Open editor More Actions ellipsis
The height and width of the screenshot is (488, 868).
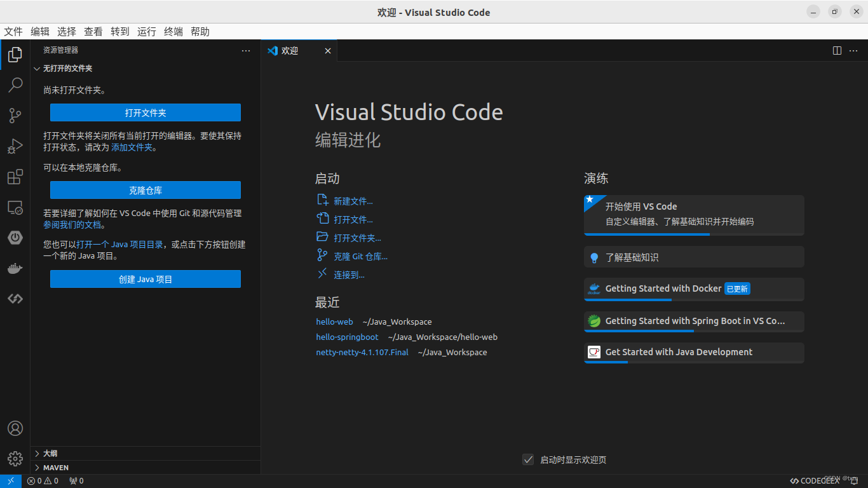click(853, 51)
